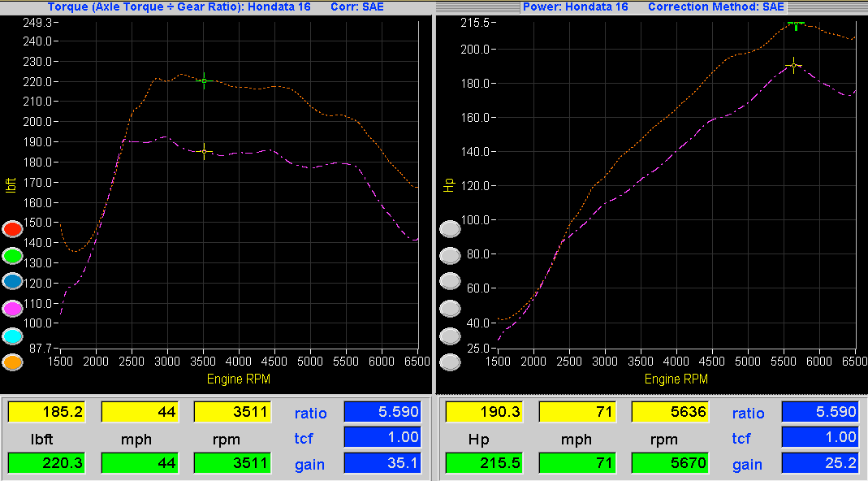Toggle the green run color button
The width and height of the screenshot is (868, 481).
(x=12, y=255)
